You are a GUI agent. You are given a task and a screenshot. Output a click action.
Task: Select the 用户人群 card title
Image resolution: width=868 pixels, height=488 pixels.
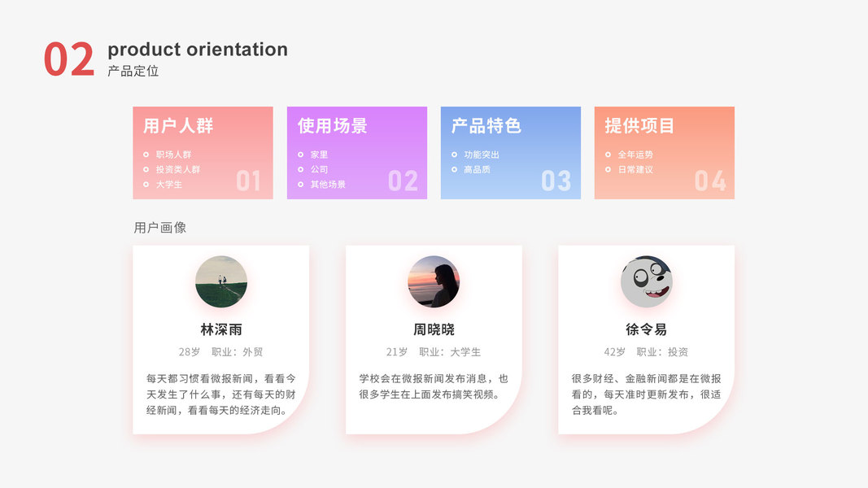[x=178, y=126]
